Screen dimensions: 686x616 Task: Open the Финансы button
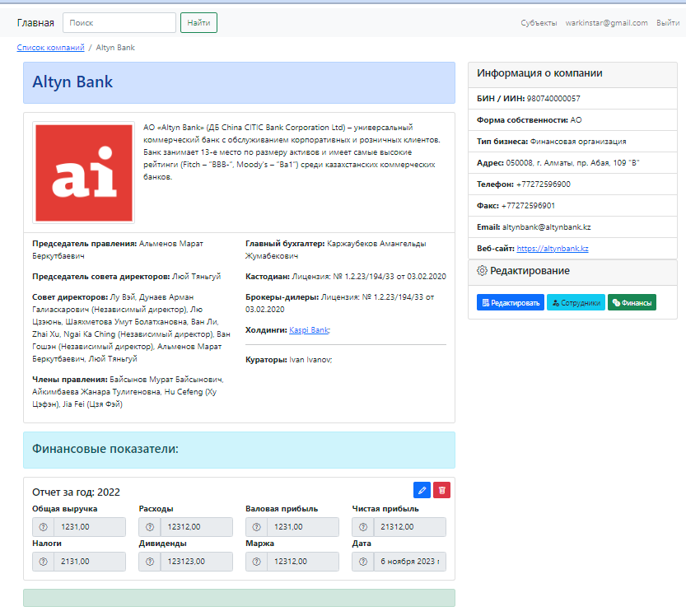click(632, 302)
